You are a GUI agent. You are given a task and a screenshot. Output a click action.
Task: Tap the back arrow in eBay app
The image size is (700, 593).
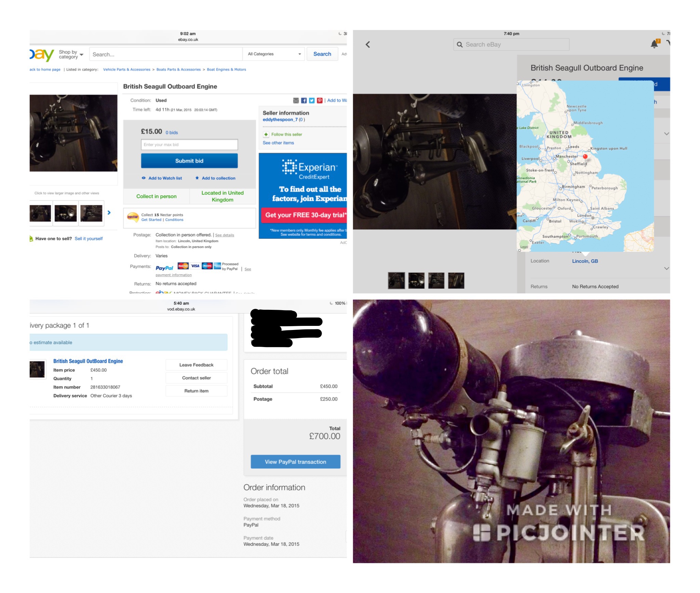pos(368,44)
